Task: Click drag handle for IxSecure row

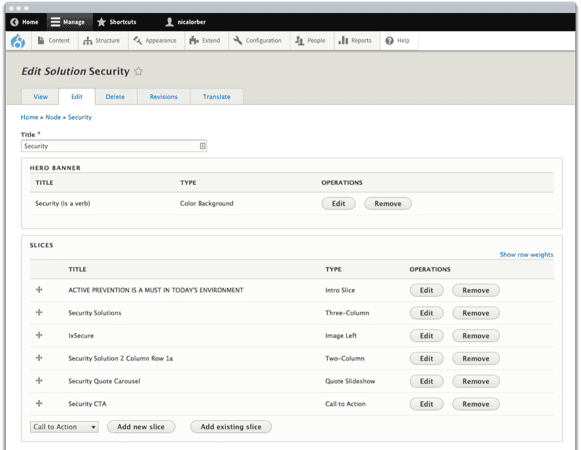Action: pos(39,335)
